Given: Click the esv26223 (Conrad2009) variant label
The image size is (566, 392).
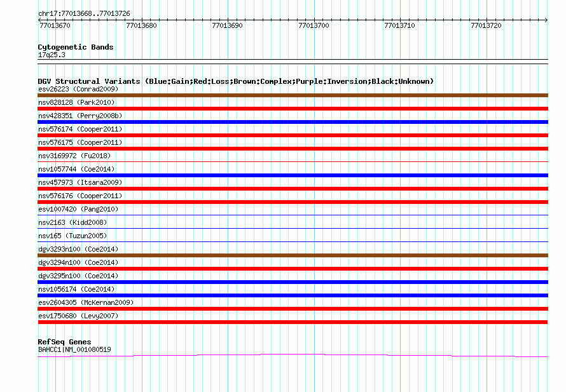Looking at the screenshot, I should coord(78,89).
